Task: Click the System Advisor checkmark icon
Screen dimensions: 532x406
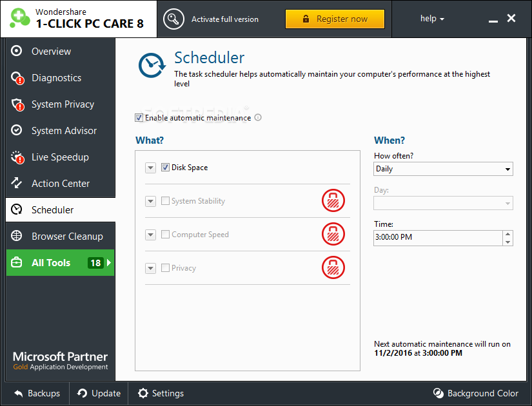Action: coord(16,130)
